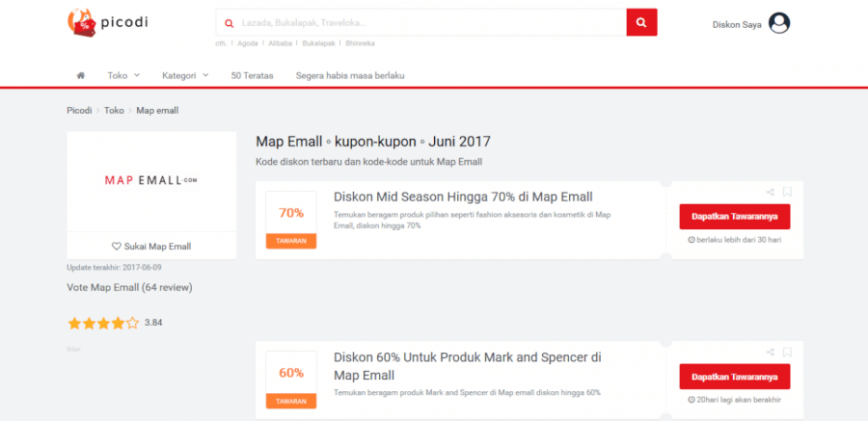
Task: Go to home via house icon
Action: (81, 76)
